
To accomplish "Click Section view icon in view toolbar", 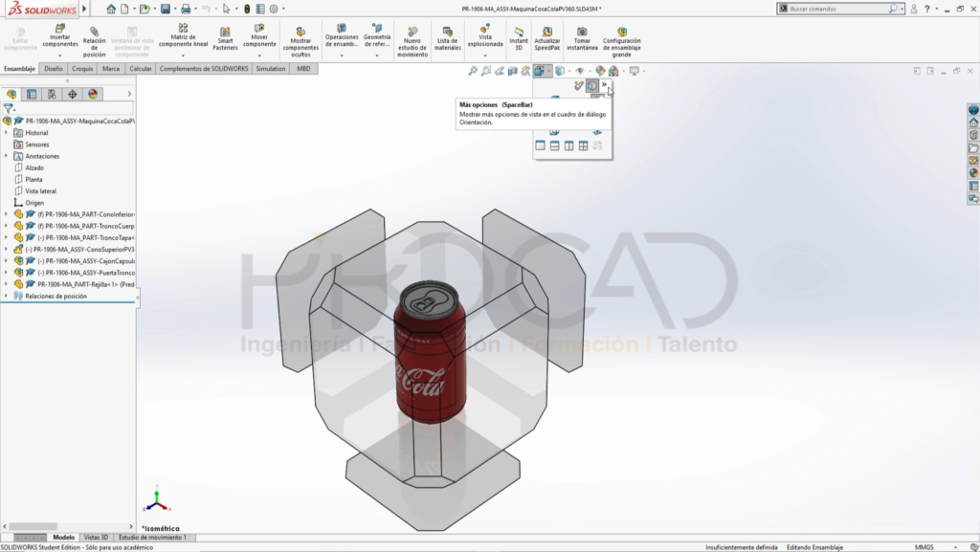I will 513,71.
